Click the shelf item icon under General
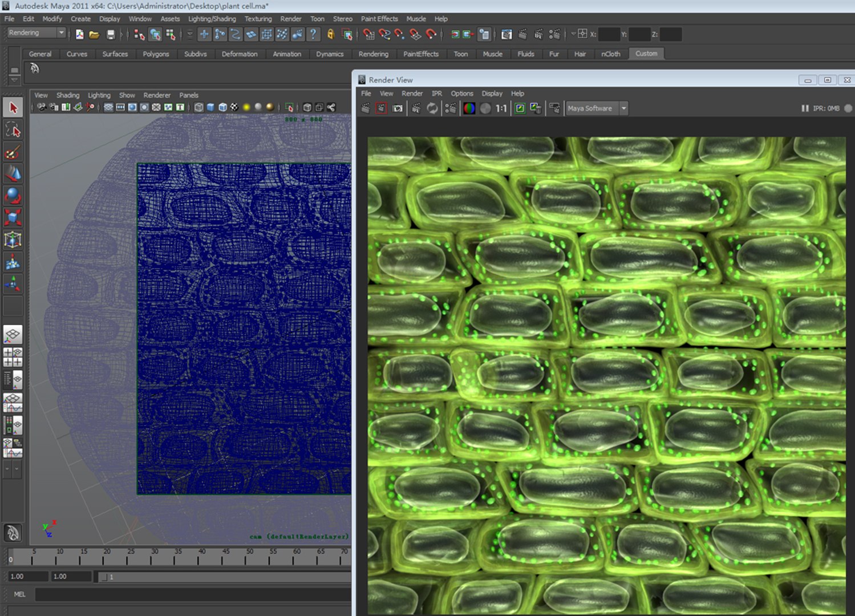 coord(35,68)
